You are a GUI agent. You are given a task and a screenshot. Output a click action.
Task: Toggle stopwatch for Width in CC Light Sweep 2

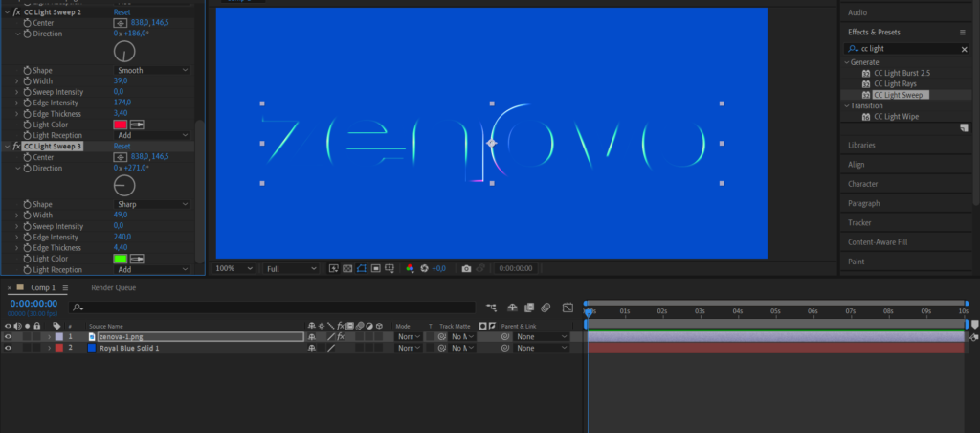coord(28,81)
